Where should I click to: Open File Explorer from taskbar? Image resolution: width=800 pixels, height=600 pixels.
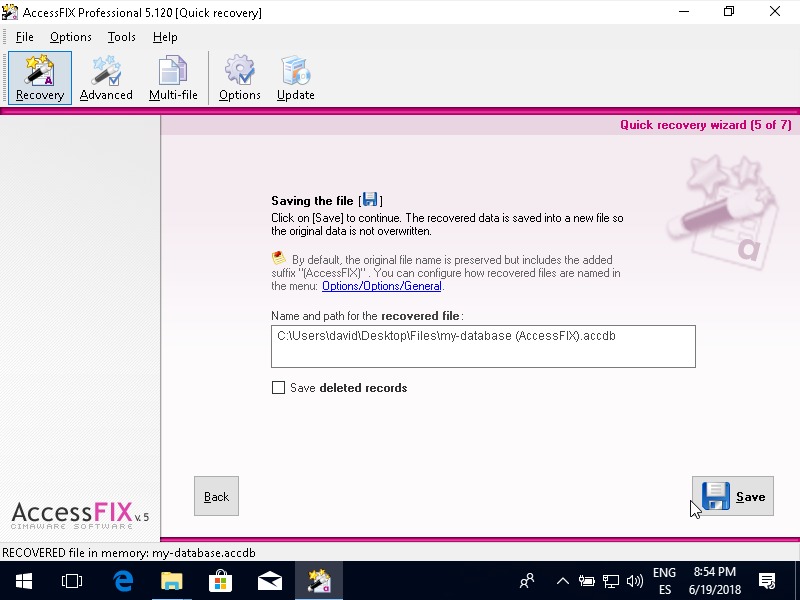click(172, 580)
